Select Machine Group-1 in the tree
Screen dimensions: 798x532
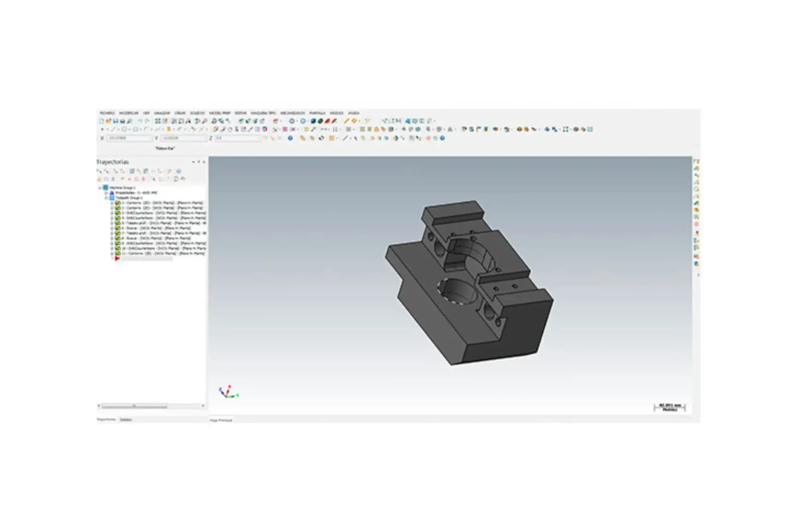tap(122, 188)
